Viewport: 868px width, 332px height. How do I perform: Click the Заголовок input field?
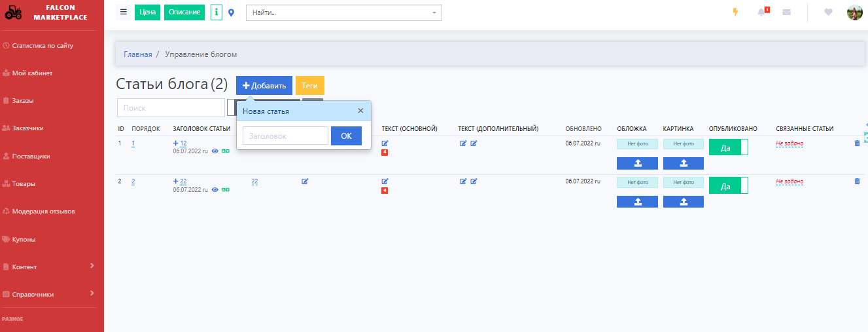point(285,136)
